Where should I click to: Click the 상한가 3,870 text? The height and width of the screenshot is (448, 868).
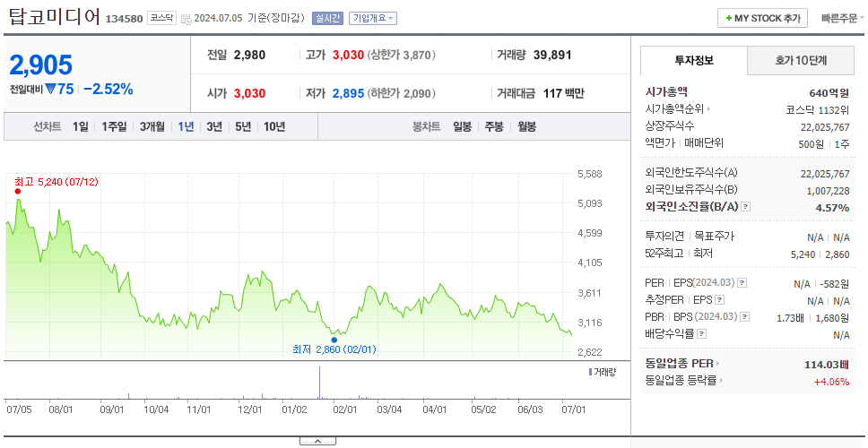click(x=402, y=56)
